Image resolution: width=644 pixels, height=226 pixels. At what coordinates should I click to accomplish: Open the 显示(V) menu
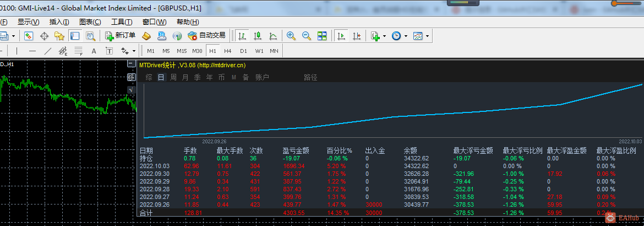pos(28,22)
